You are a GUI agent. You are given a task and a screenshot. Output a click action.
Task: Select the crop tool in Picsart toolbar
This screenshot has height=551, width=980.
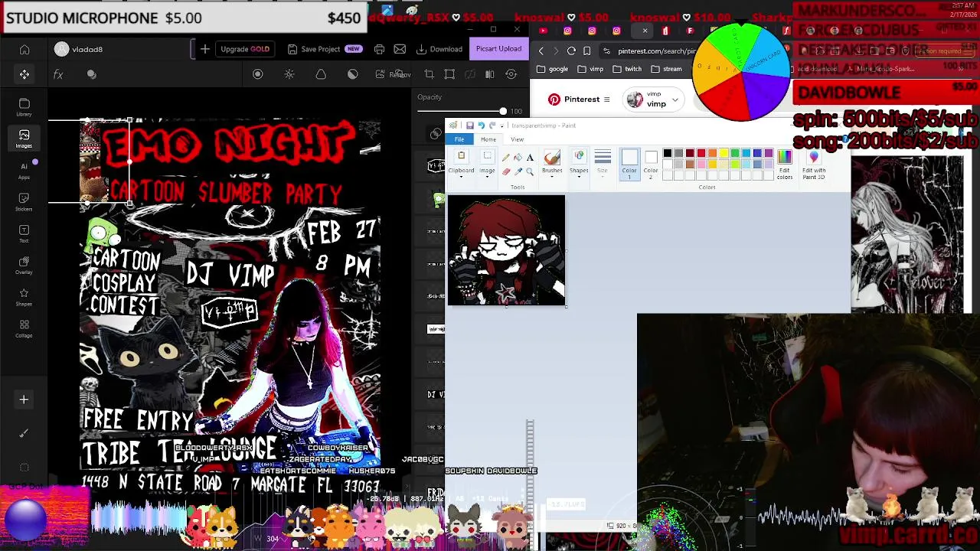[429, 74]
